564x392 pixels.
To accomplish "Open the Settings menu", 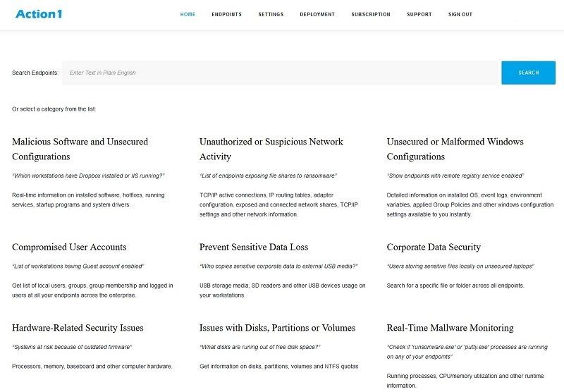I will point(271,14).
